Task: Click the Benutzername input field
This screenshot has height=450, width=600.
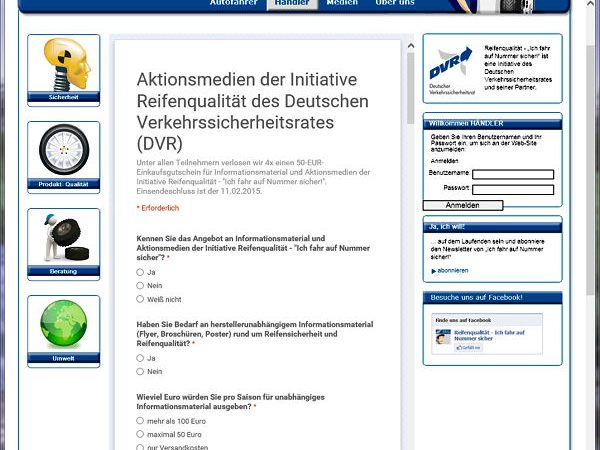Action: tap(513, 174)
